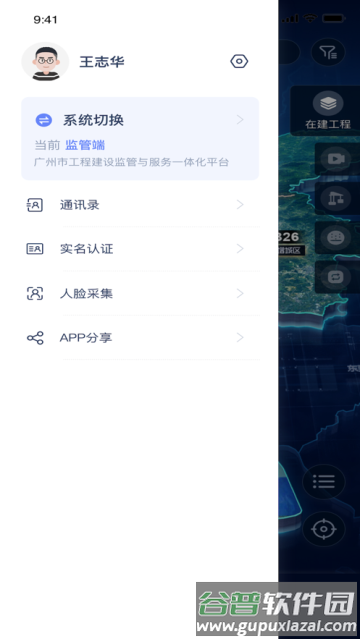This screenshot has width=360, height=639.
Task: Expand the 系统切换 chevron
Action: (240, 120)
